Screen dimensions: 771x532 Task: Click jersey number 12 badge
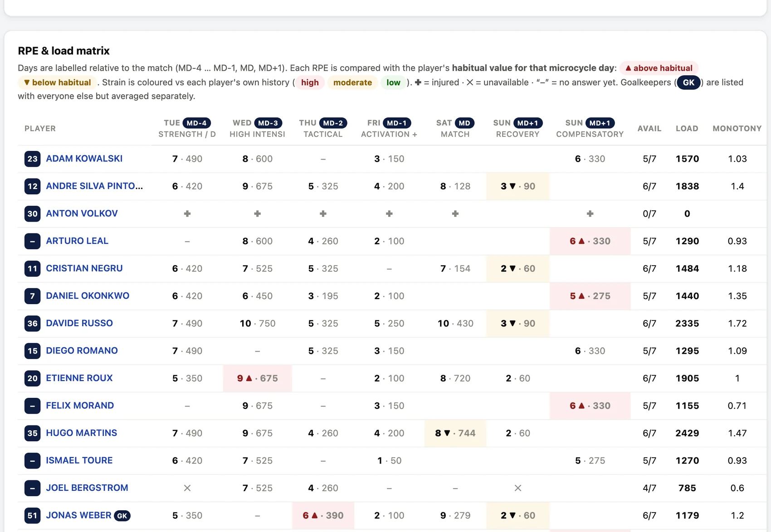pos(32,186)
